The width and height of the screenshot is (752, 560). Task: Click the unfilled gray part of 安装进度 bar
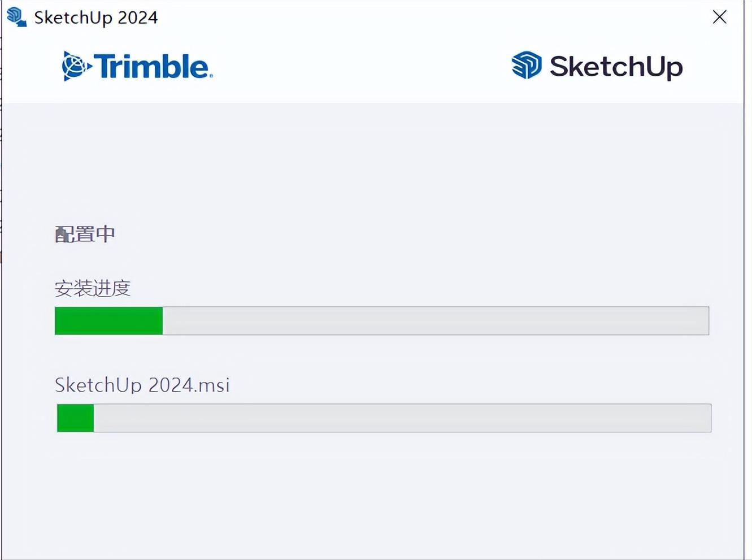(x=435, y=321)
